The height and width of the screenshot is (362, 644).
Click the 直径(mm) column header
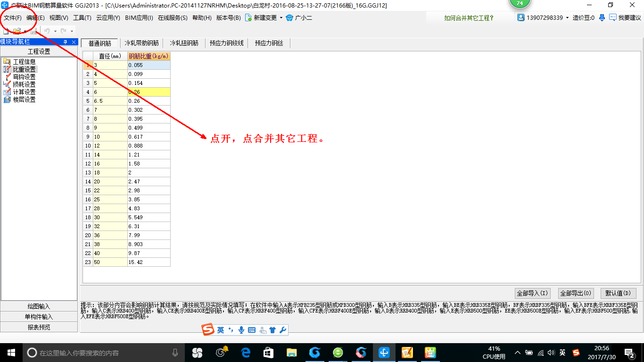[x=110, y=56]
